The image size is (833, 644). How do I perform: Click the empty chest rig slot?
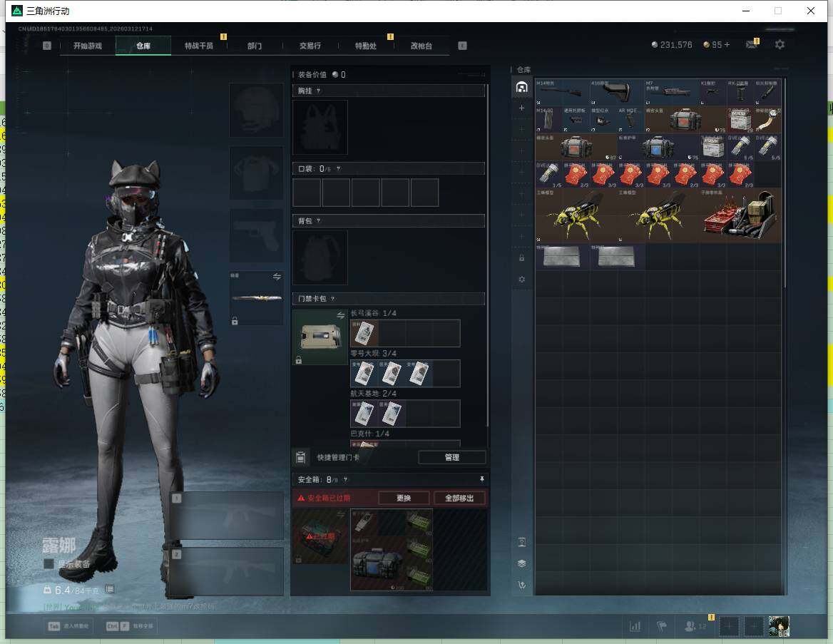(320, 128)
